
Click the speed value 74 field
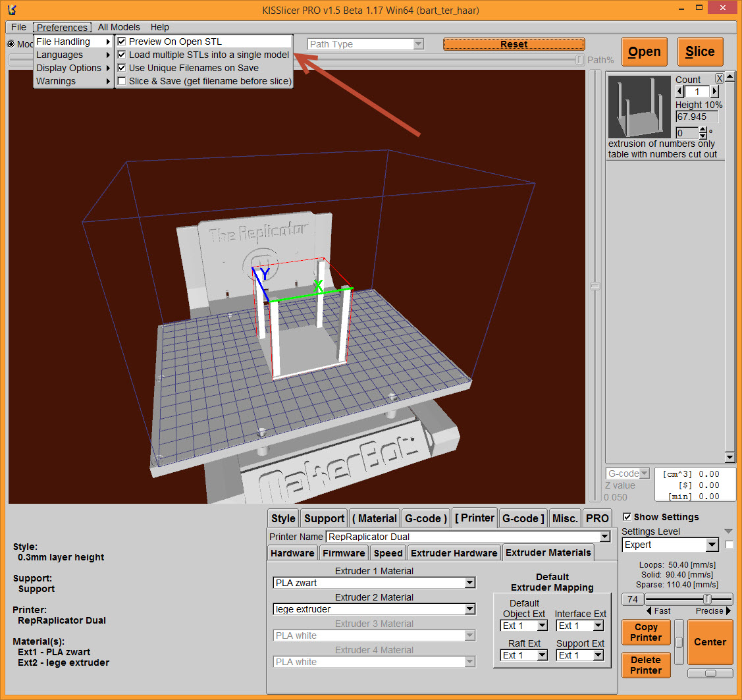(632, 599)
